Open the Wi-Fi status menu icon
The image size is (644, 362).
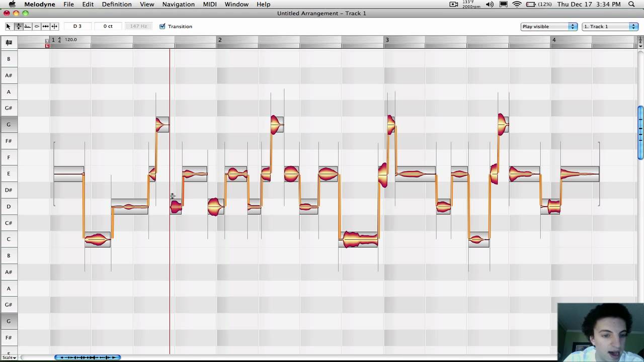point(517,4)
